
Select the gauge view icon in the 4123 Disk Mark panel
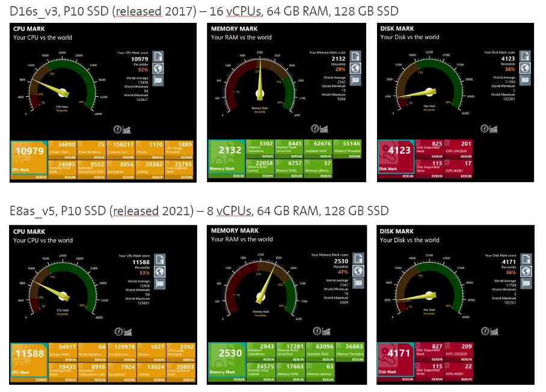tap(485, 129)
